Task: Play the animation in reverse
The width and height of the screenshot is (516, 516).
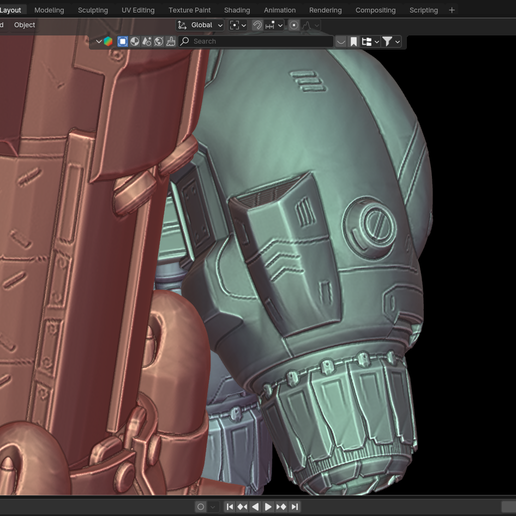Action: [255, 507]
